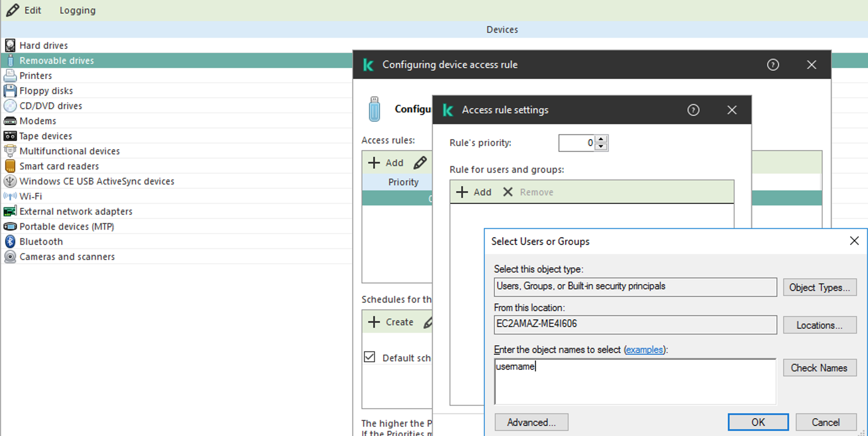This screenshot has height=436, width=868.
Task: Click the pencil edit icon in Access rules
Action: (x=420, y=163)
